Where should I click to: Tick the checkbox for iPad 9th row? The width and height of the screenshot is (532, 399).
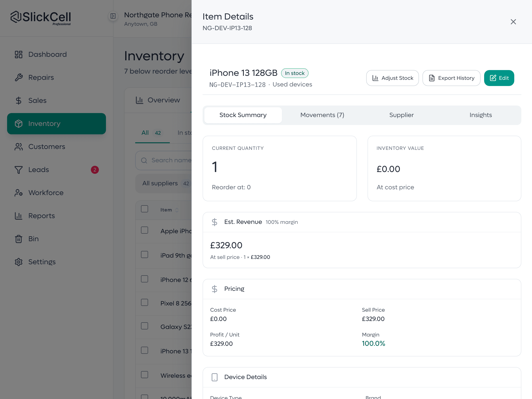pyautogui.click(x=145, y=254)
